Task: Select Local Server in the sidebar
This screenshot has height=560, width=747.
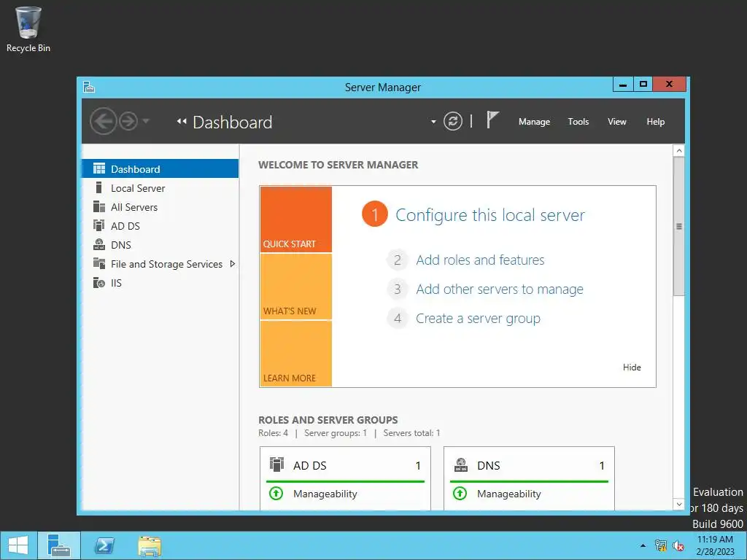Action: pyautogui.click(x=160, y=188)
